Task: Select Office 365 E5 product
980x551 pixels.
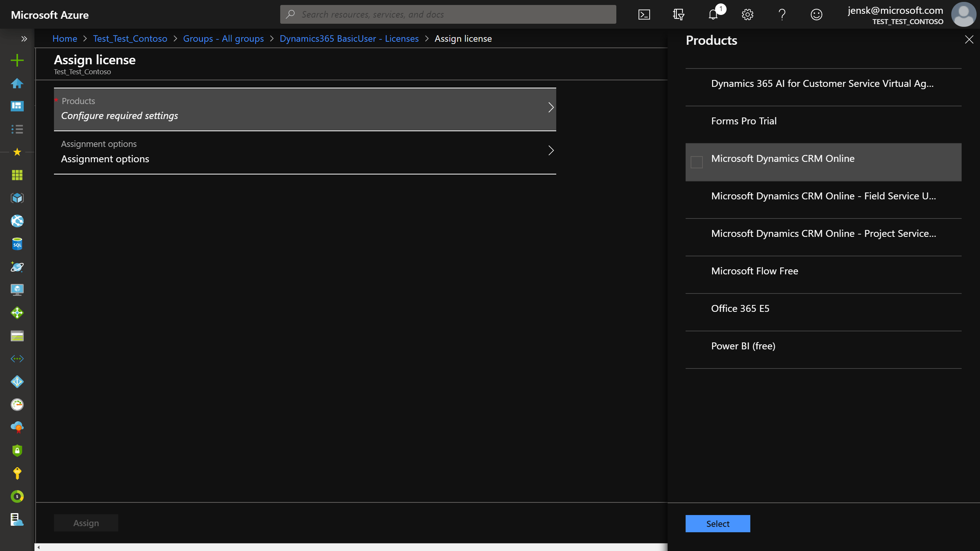Action: (x=823, y=312)
